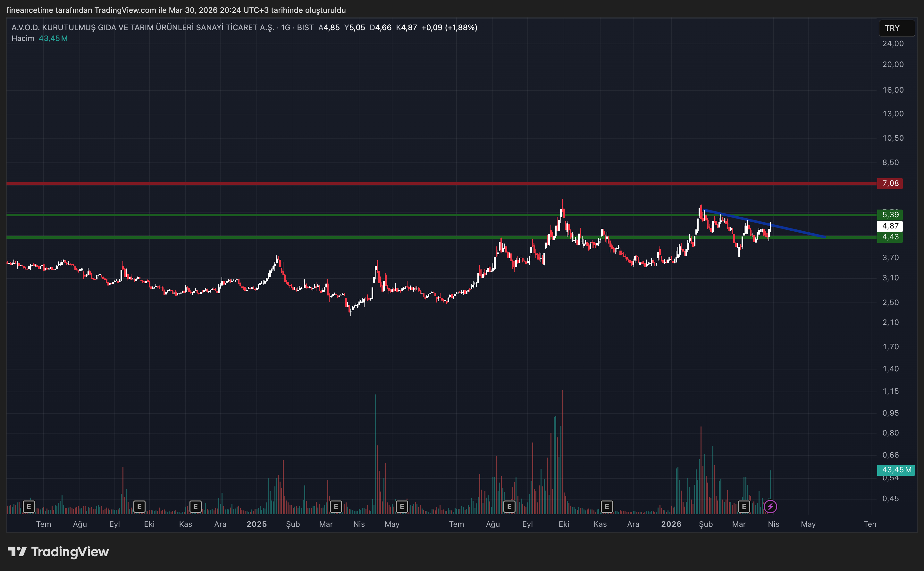Image resolution: width=924 pixels, height=571 pixels.
Task: Click the green 4,43 support price label
Action: [890, 237]
